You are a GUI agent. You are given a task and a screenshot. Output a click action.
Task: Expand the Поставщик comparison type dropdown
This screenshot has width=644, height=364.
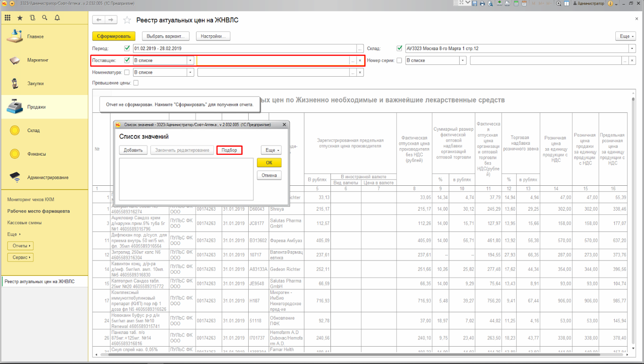[190, 61]
